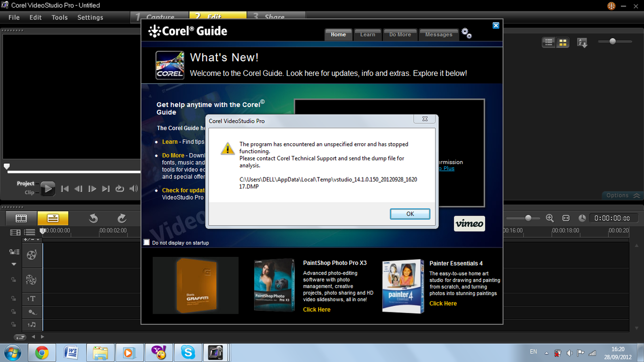Open the Settings menu

point(90,17)
